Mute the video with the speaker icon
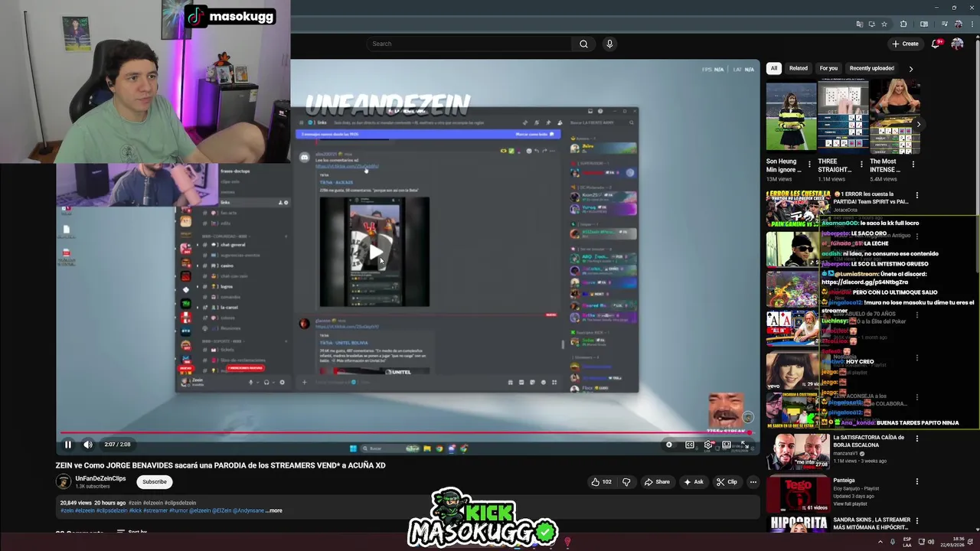 [88, 445]
